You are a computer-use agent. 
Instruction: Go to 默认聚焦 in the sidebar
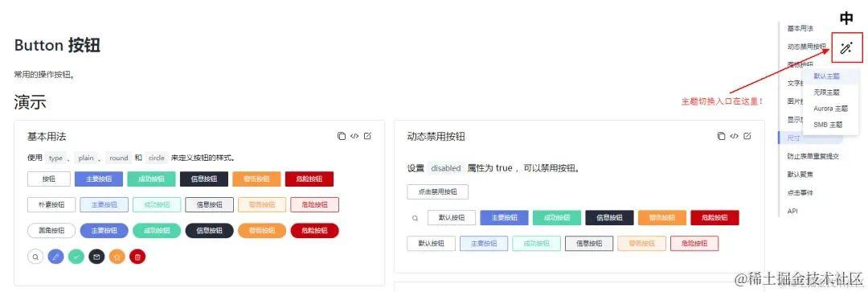coord(800,175)
